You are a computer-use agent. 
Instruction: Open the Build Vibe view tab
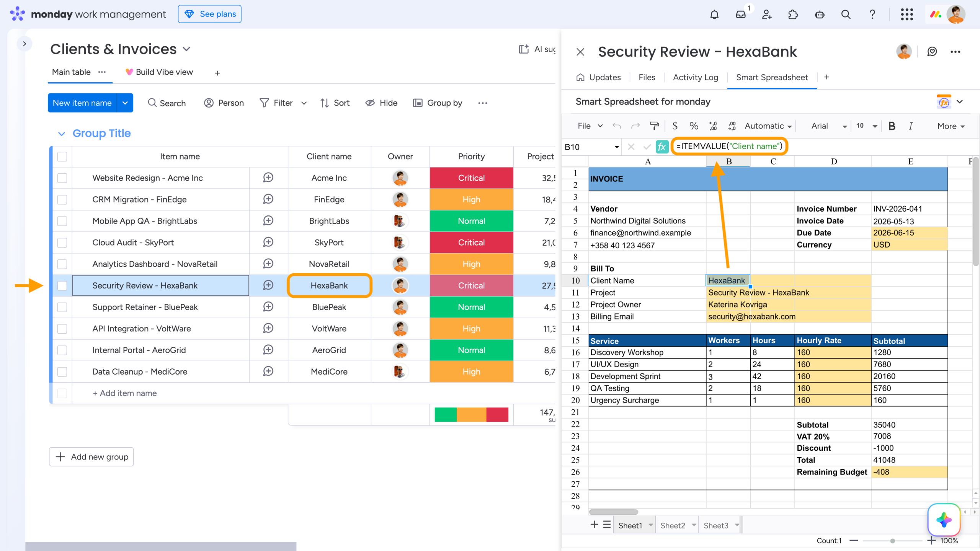[159, 72]
